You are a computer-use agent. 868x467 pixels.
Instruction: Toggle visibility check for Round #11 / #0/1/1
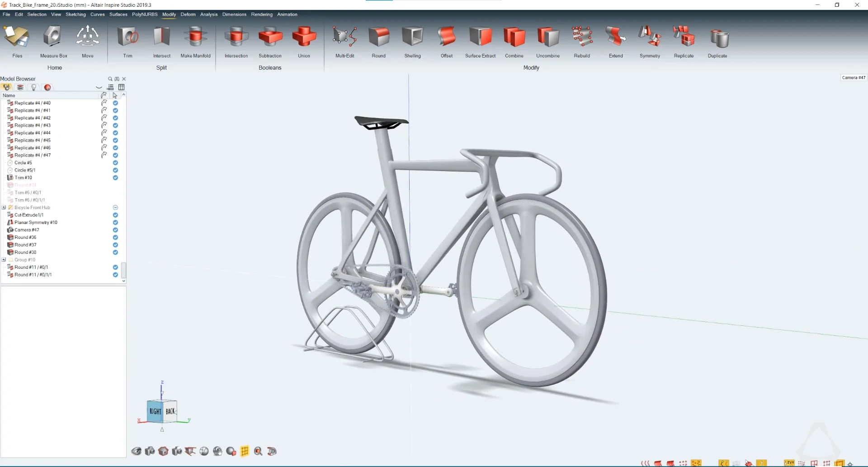click(115, 275)
